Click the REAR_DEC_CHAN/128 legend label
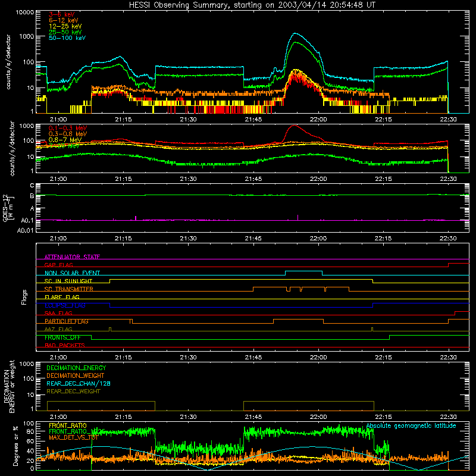 tap(79, 383)
